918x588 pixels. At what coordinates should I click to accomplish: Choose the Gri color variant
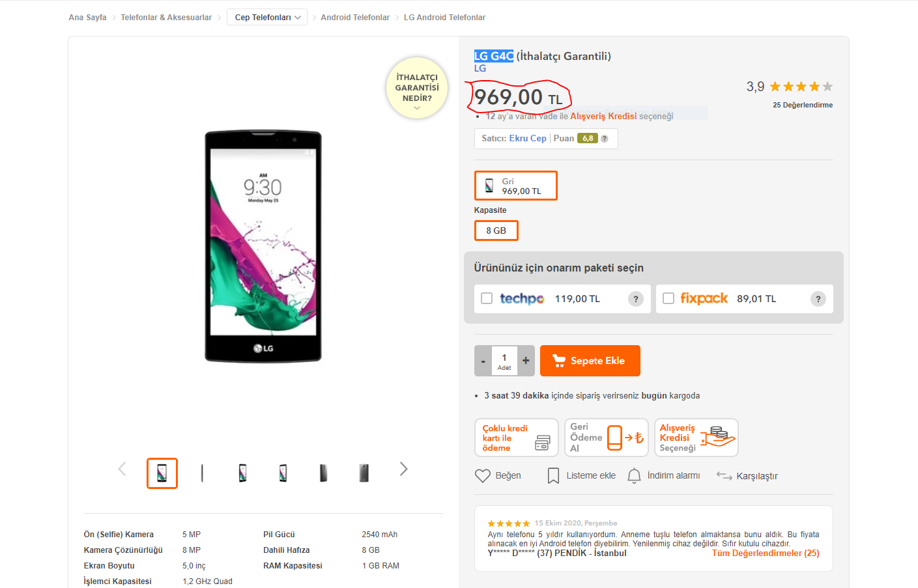pos(516,186)
